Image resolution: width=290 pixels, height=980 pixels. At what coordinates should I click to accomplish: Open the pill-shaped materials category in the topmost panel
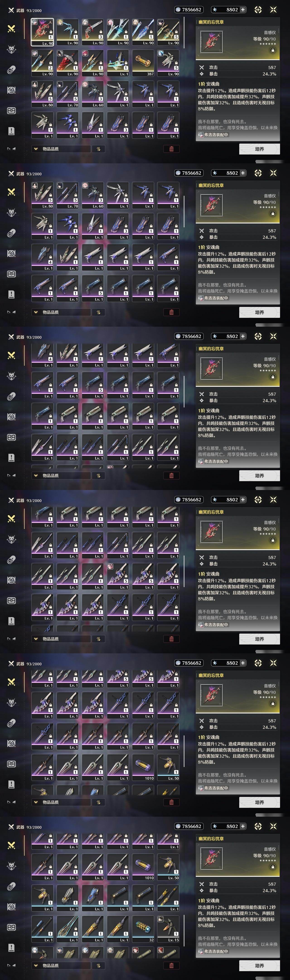tap(11, 70)
